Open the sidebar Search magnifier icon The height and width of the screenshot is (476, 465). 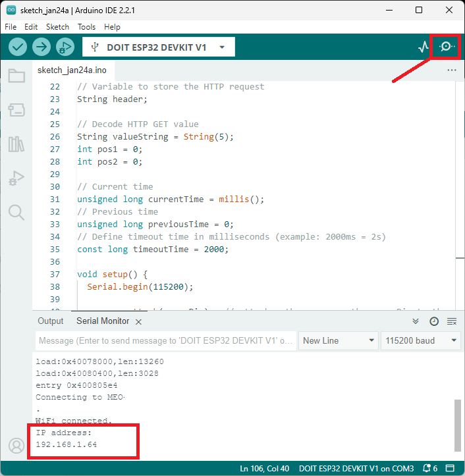click(x=16, y=212)
